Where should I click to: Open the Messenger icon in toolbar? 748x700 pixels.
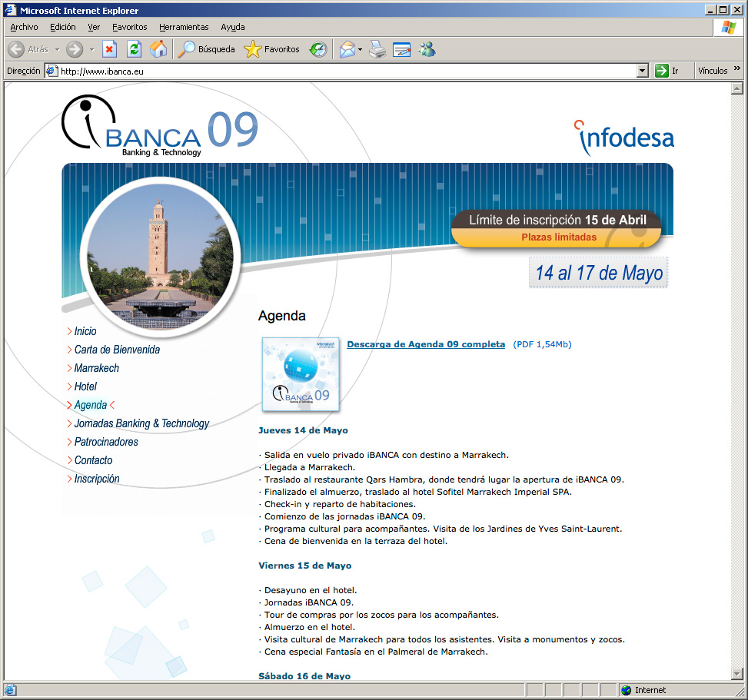[427, 49]
